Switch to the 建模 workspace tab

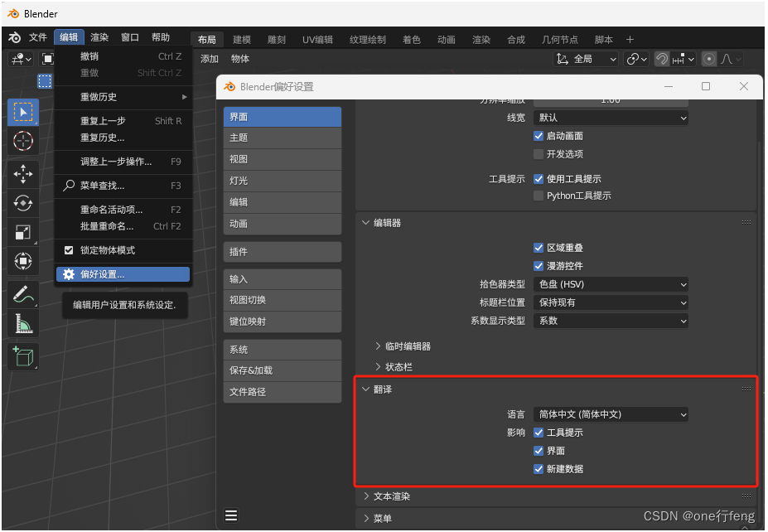pos(241,40)
